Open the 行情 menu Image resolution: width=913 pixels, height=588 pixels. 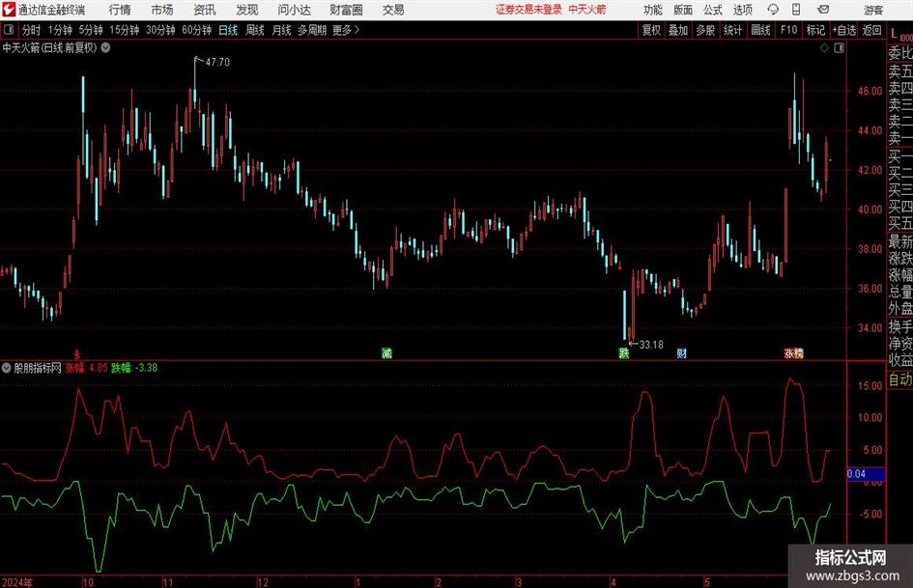tap(120, 10)
